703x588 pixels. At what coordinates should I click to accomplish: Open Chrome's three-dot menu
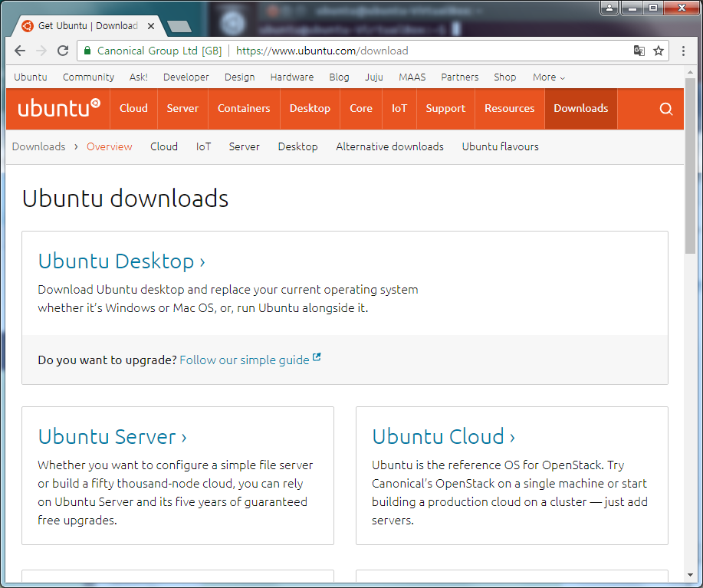click(x=683, y=51)
